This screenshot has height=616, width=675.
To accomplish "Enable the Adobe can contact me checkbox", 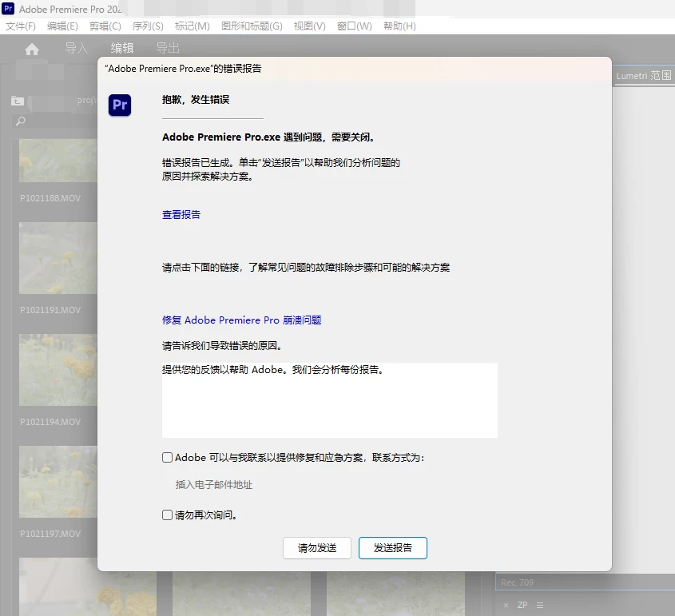I will click(168, 457).
